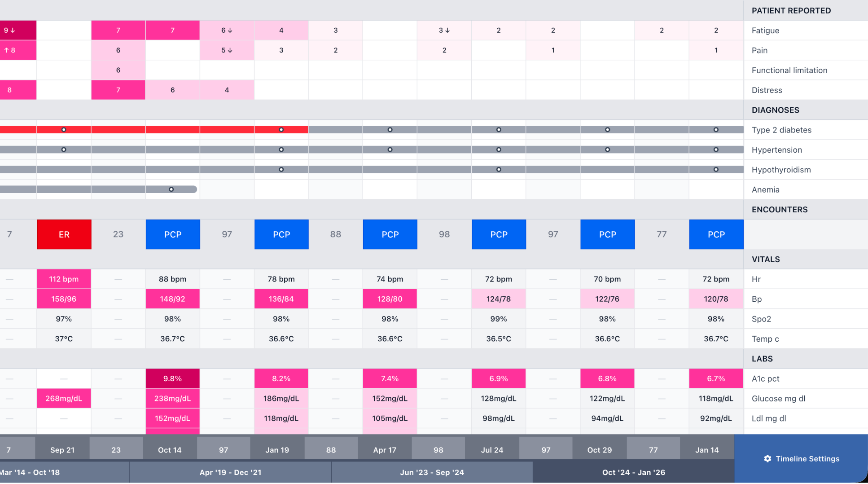Viewport: 868px width, 484px height.
Task: Click the 268mg/dL glucose cell
Action: [64, 398]
